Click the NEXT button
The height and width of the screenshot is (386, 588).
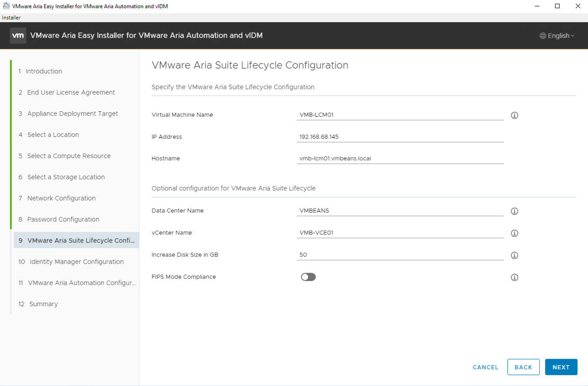(x=561, y=367)
